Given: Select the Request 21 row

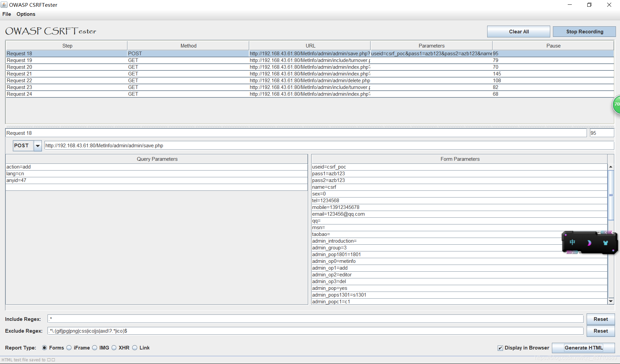Looking at the screenshot, I should point(309,74).
